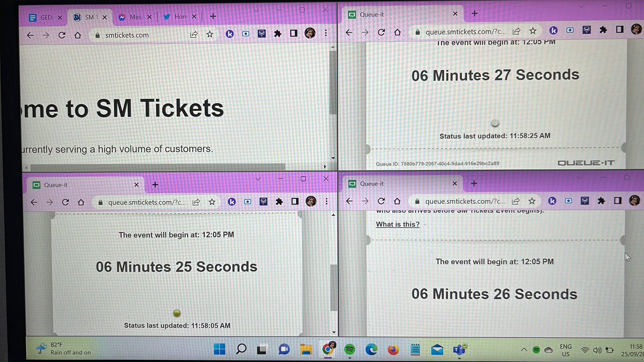Click the text Status last updated: 11:58:05 AM
Image resolution: width=644 pixels, height=362 pixels.
point(177,326)
